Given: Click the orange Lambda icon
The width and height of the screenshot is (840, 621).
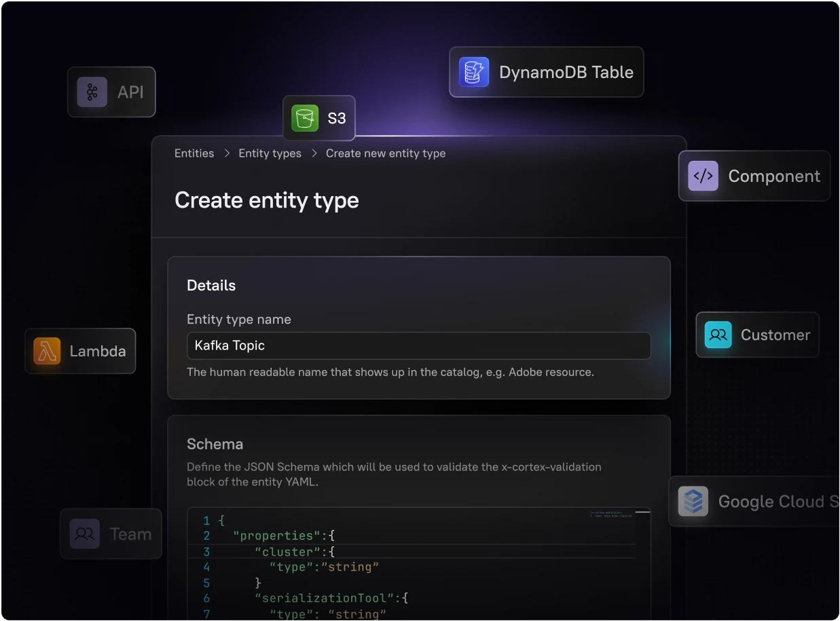Looking at the screenshot, I should pos(47,351).
